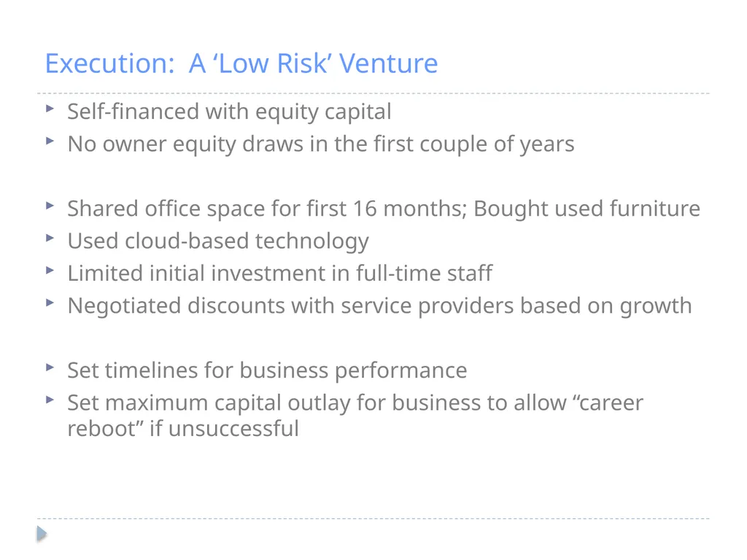
Task: Click the bullet arrow beside 'Used cloud-based technology'
Action: click(50, 238)
